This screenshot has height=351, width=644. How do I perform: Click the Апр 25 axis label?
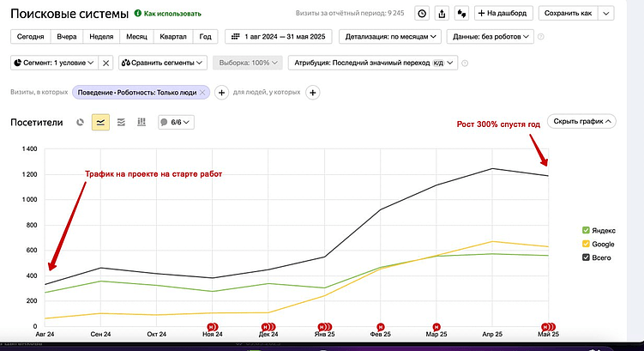(x=492, y=334)
